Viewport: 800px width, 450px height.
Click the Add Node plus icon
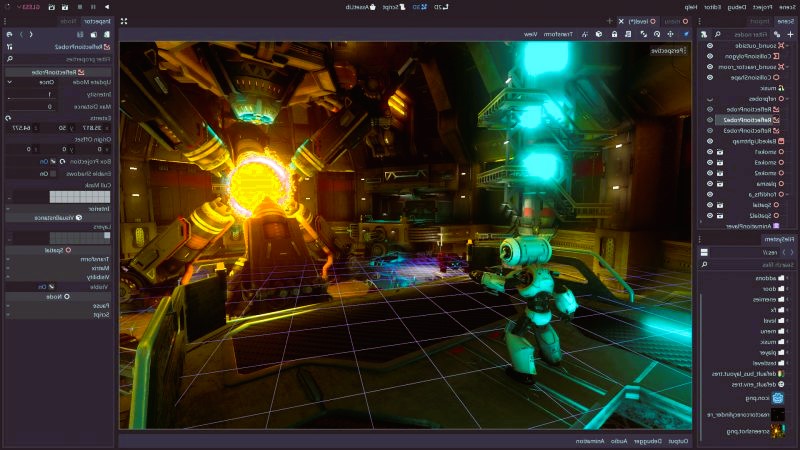pos(790,33)
